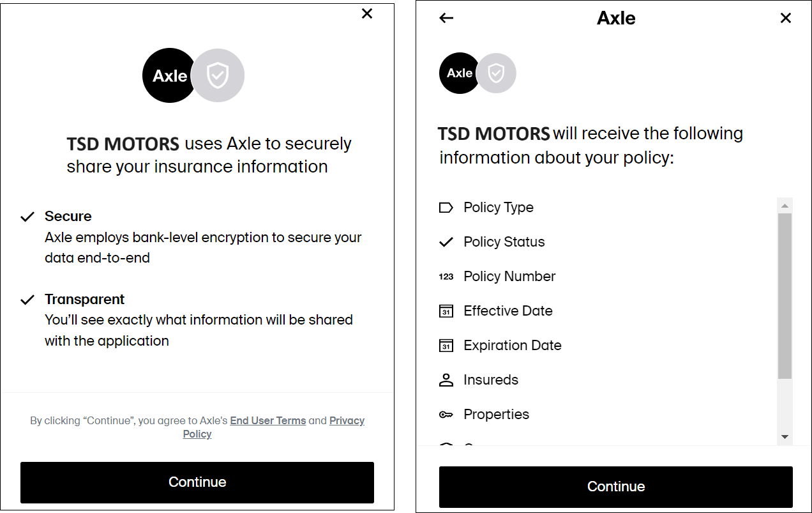This screenshot has height=513, width=812.
Task: Click the calendar icon for Expiration Date
Action: pos(447,345)
